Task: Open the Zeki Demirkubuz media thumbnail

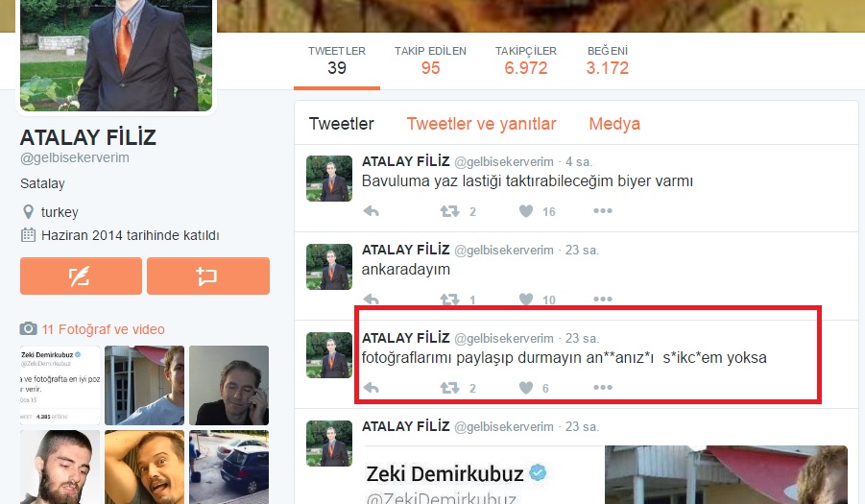Action: coord(60,385)
